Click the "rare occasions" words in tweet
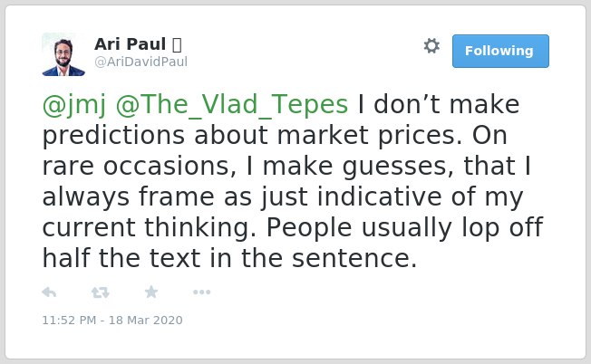This screenshot has width=591, height=364. tap(139, 166)
